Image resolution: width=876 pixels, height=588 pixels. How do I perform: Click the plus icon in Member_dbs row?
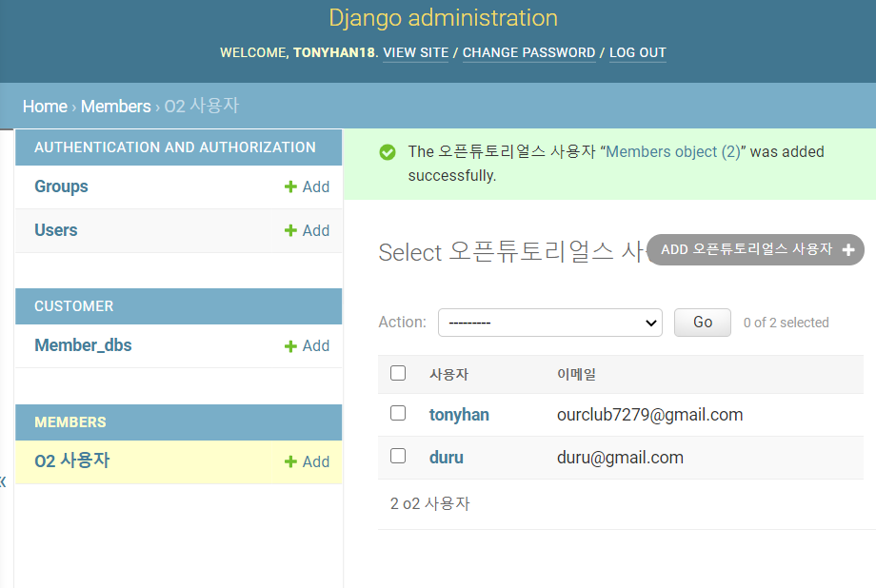(x=290, y=346)
